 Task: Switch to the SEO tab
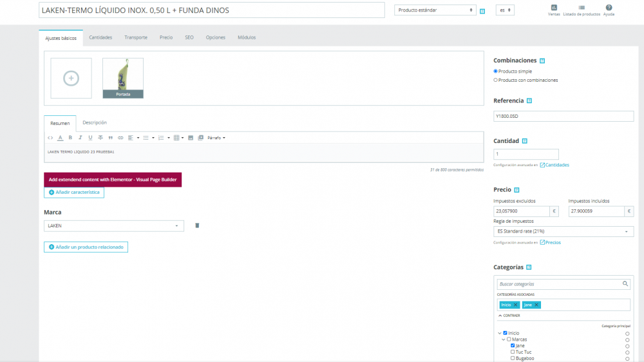[x=189, y=37]
